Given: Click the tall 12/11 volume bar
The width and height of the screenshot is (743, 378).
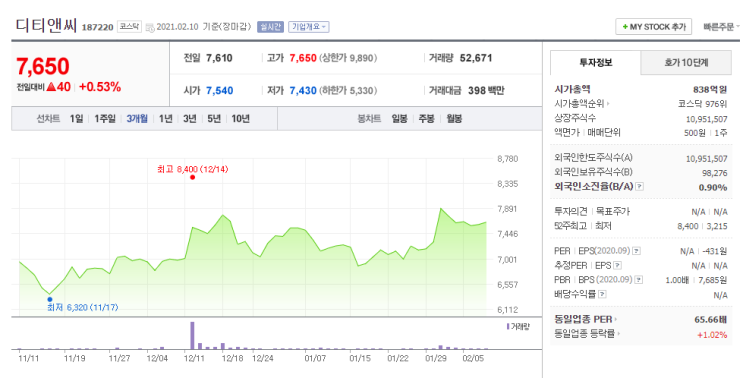Looking at the screenshot, I should click(192, 335).
